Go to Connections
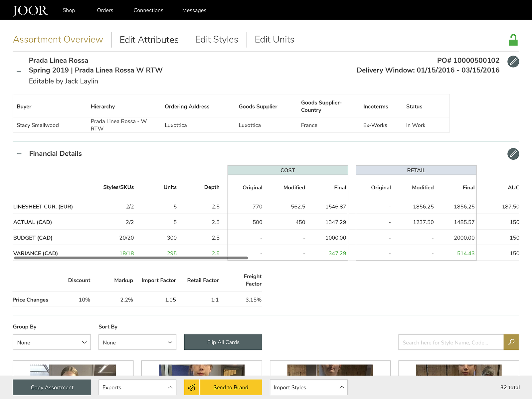532x399 pixels. click(x=148, y=10)
